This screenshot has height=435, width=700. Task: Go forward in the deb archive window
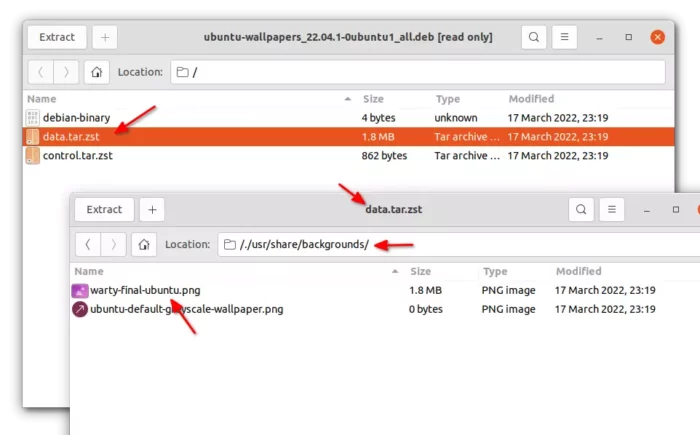[66, 72]
